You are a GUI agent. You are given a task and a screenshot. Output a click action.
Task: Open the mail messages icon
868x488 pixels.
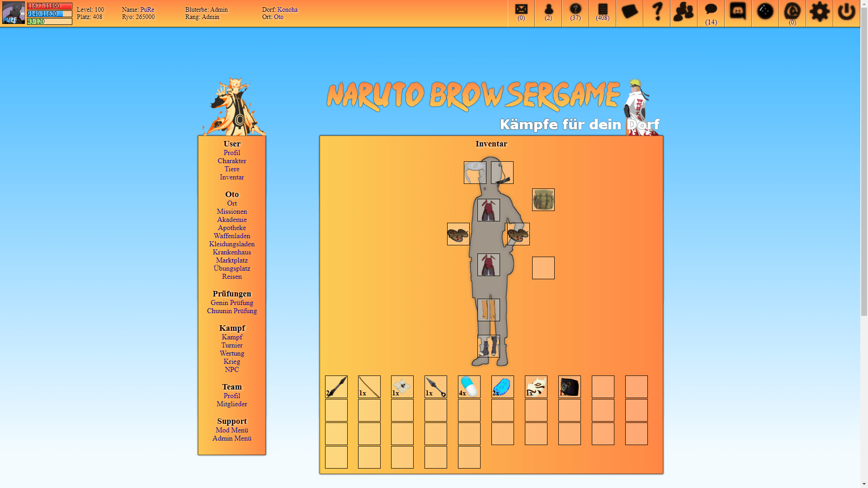pos(521,10)
